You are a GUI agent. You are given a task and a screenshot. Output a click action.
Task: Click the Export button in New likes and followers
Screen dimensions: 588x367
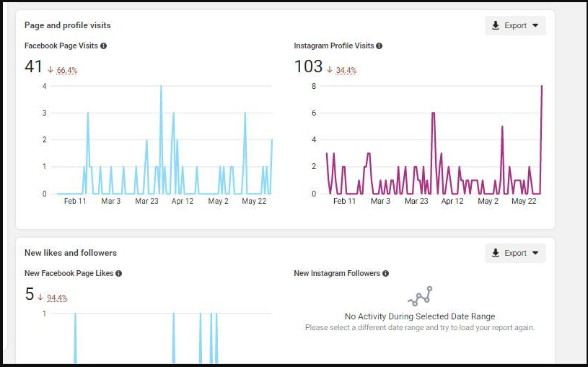coord(515,253)
